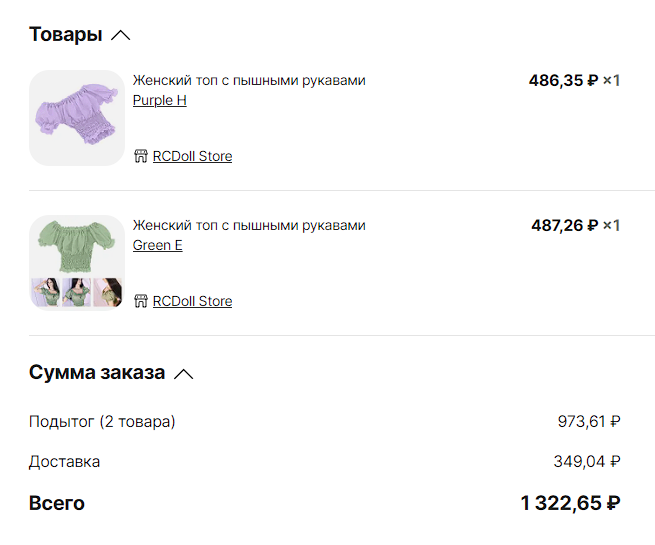Click the purple top product title

coord(249,80)
